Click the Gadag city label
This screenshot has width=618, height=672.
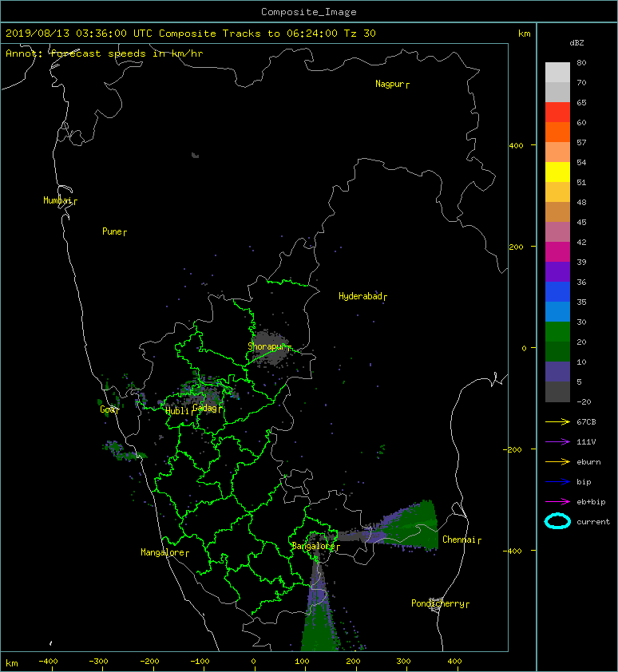[205, 408]
